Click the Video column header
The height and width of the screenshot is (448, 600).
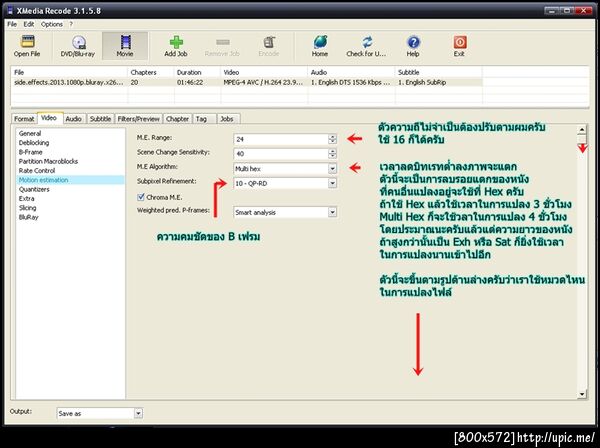click(264, 72)
